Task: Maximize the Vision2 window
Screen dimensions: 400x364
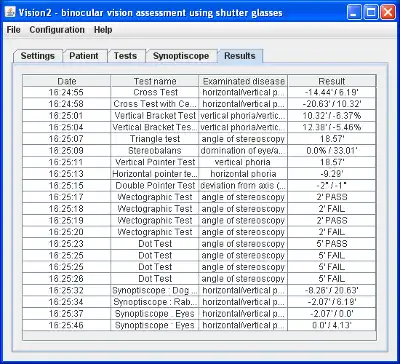Action: [371, 13]
